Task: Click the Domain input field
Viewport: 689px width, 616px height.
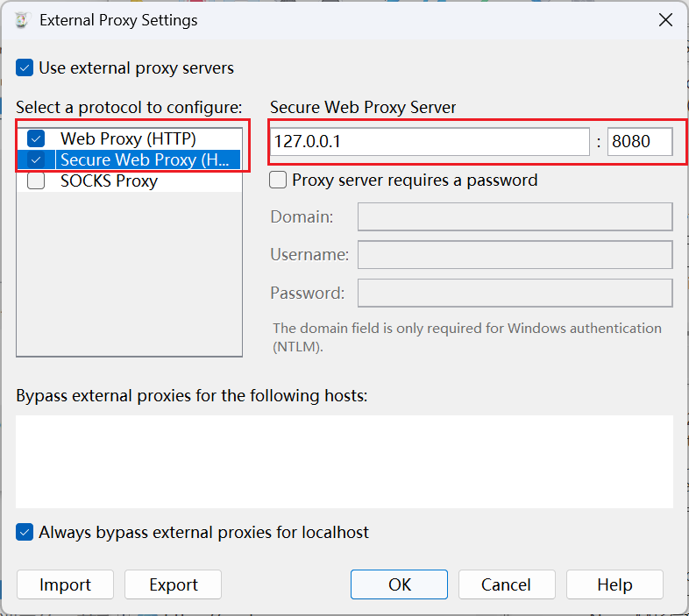Action: (515, 216)
